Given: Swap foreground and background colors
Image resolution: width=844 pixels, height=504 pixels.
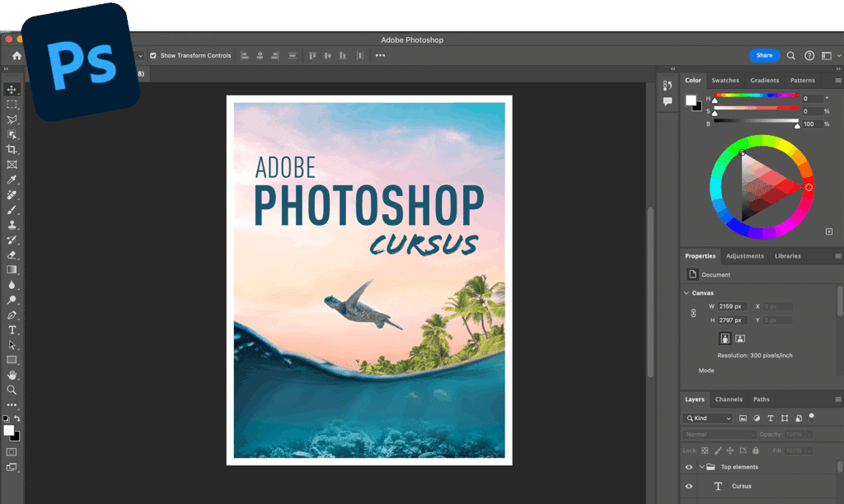Looking at the screenshot, I should (x=17, y=418).
